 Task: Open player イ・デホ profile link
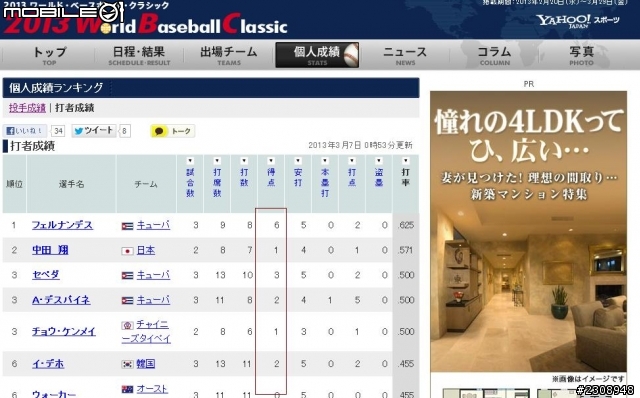(x=48, y=363)
